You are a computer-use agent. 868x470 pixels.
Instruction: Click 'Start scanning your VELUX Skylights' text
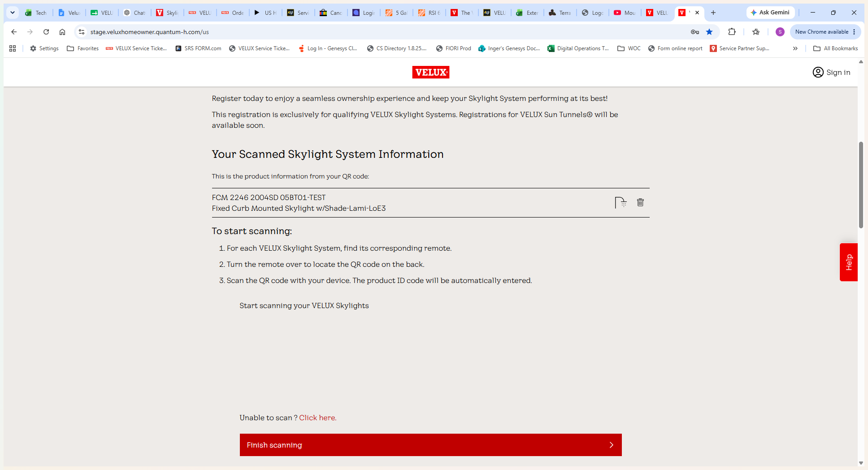[x=304, y=305]
